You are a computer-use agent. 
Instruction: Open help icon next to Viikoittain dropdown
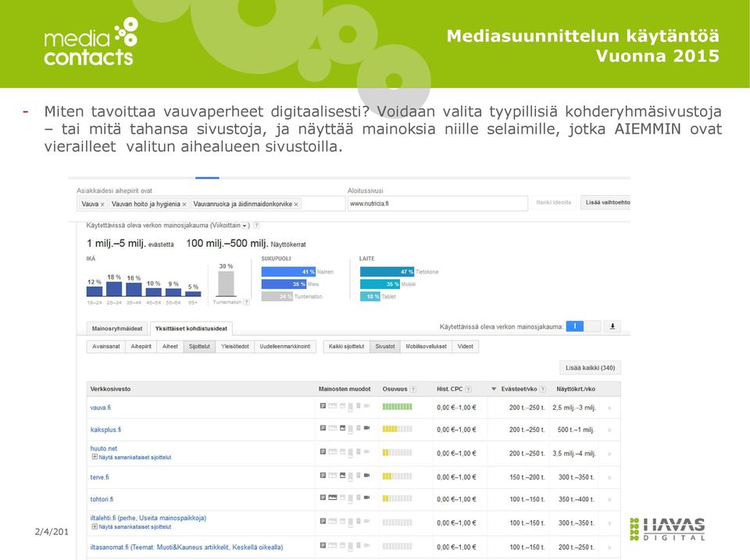pyautogui.click(x=256, y=225)
